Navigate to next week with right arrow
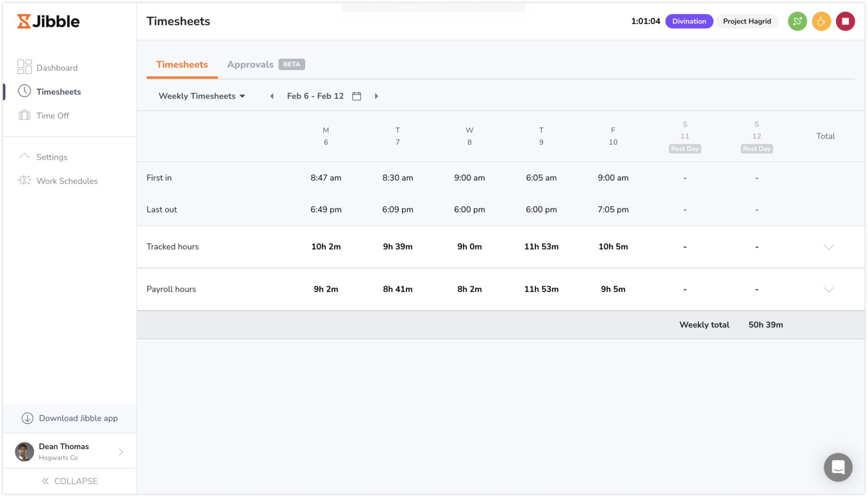This screenshot has width=868, height=497. coord(376,96)
